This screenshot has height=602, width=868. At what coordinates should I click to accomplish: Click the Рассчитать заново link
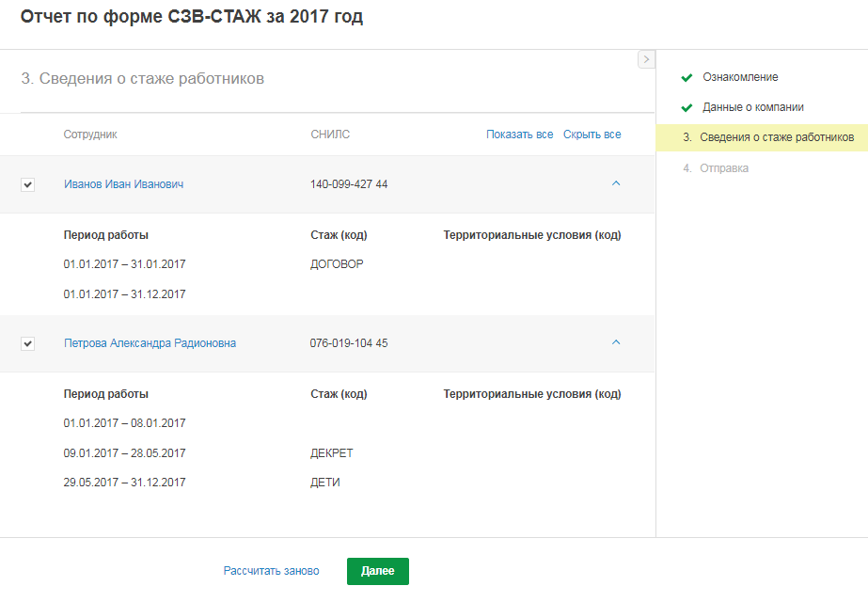point(271,571)
